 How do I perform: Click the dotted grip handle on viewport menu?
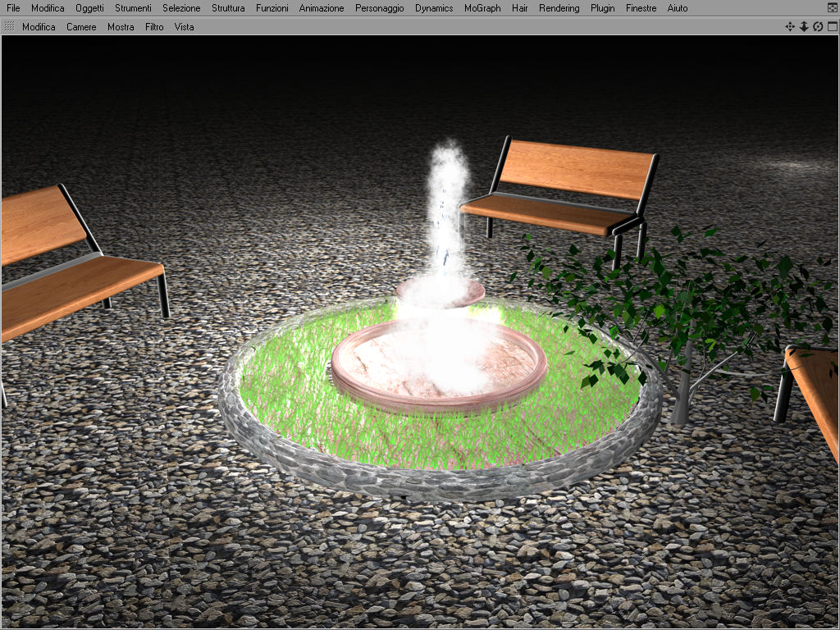[x=9, y=26]
